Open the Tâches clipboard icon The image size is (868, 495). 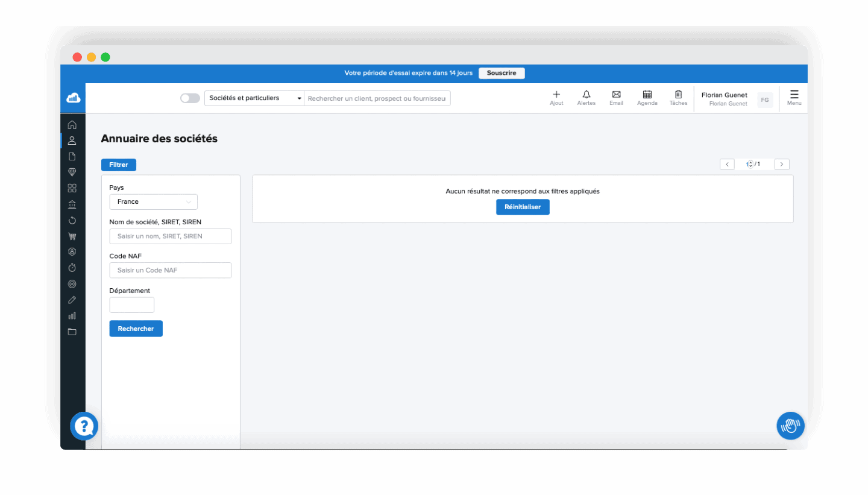(678, 95)
